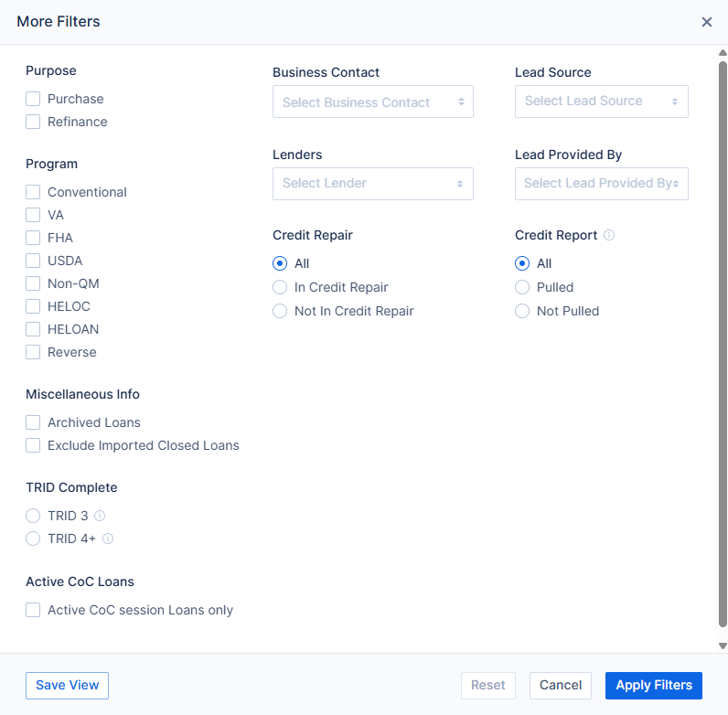
Task: Check Exclude Imported Closed Loans
Action: pos(33,445)
